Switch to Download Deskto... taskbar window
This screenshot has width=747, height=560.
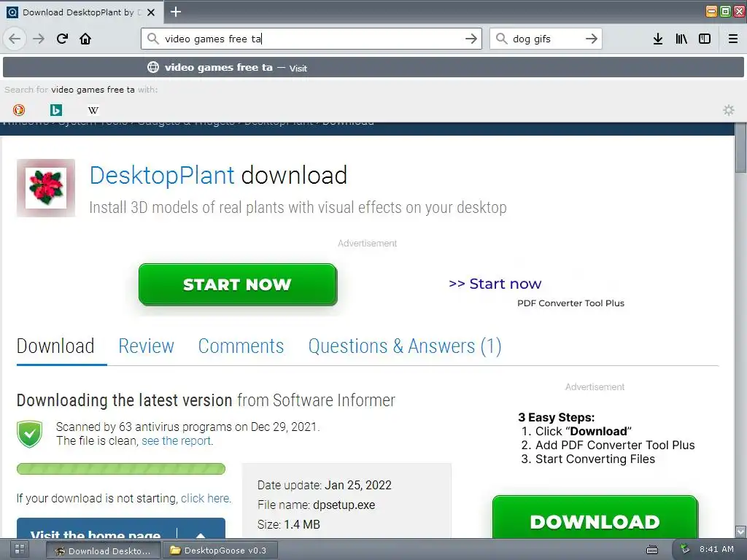(104, 551)
